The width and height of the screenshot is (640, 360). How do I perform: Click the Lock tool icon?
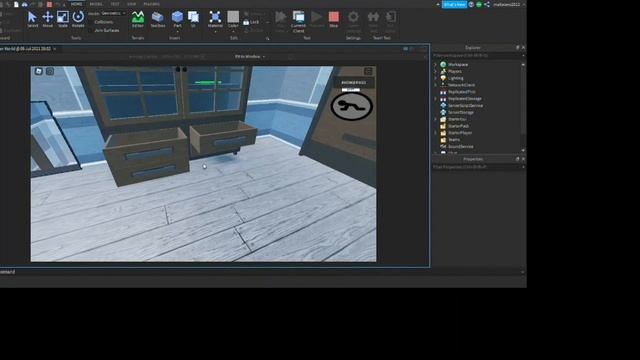[x=246, y=22]
